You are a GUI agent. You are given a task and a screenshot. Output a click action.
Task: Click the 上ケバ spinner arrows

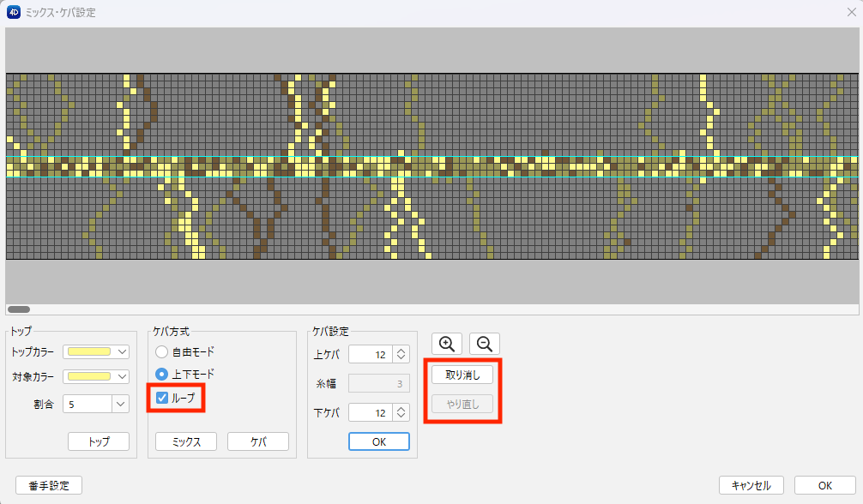coord(401,354)
